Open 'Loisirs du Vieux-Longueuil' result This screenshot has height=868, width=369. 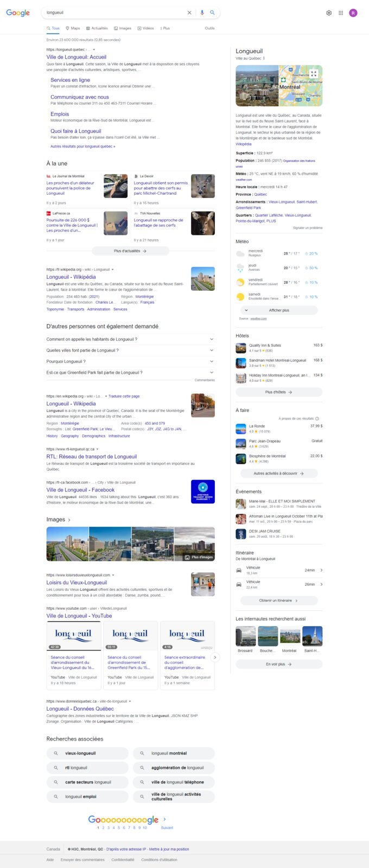[77, 582]
